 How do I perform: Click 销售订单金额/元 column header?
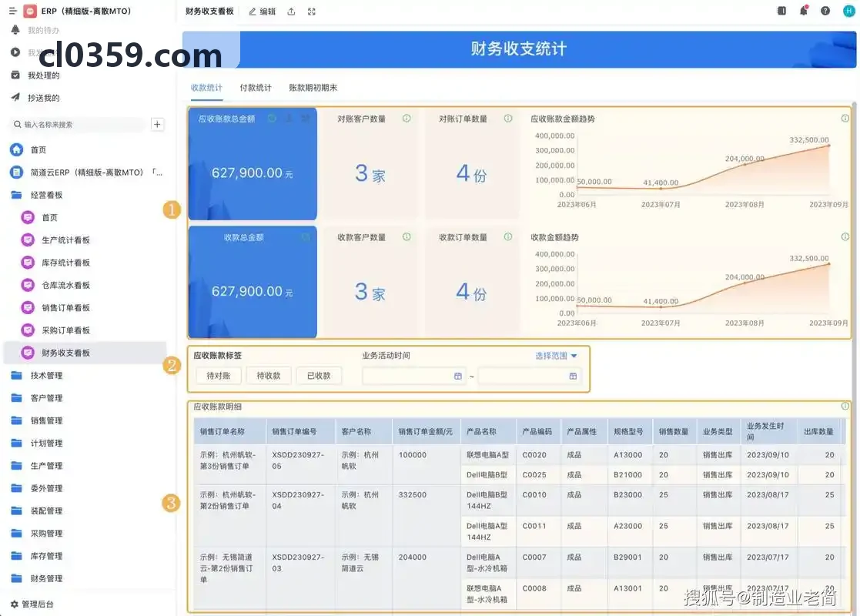[425, 432]
